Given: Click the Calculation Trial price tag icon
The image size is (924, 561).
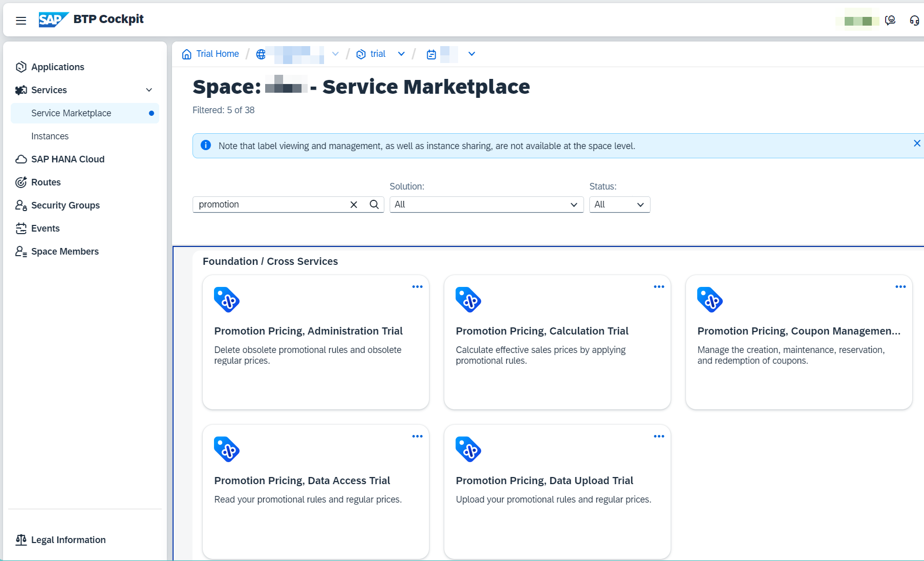Looking at the screenshot, I should tap(468, 300).
